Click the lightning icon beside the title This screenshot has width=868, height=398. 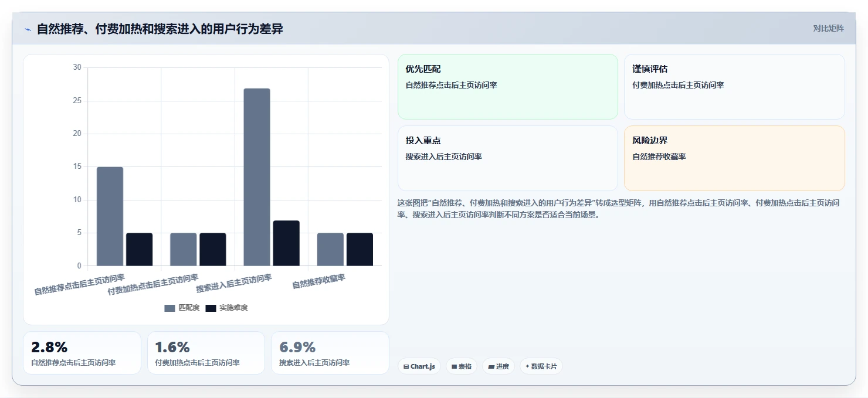click(28, 29)
